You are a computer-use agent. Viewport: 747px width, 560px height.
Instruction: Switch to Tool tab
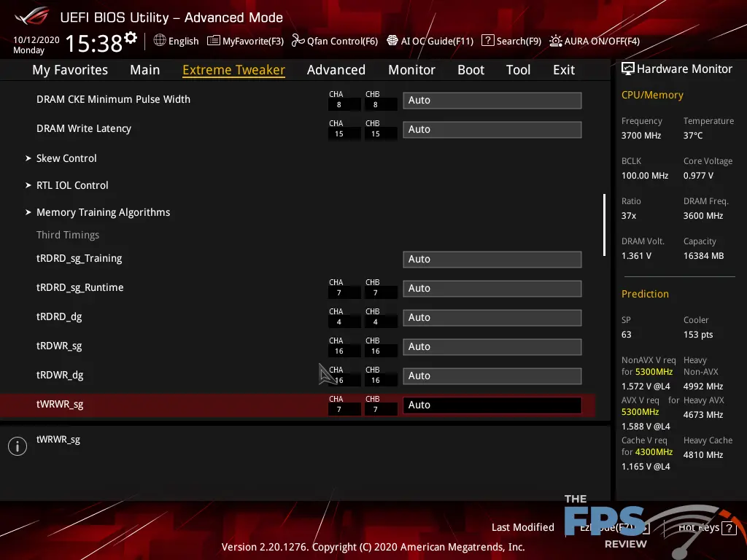tap(519, 70)
